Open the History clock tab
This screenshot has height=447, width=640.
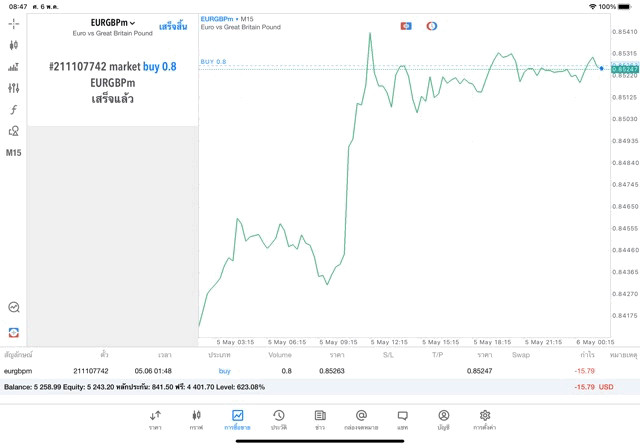pos(279,420)
